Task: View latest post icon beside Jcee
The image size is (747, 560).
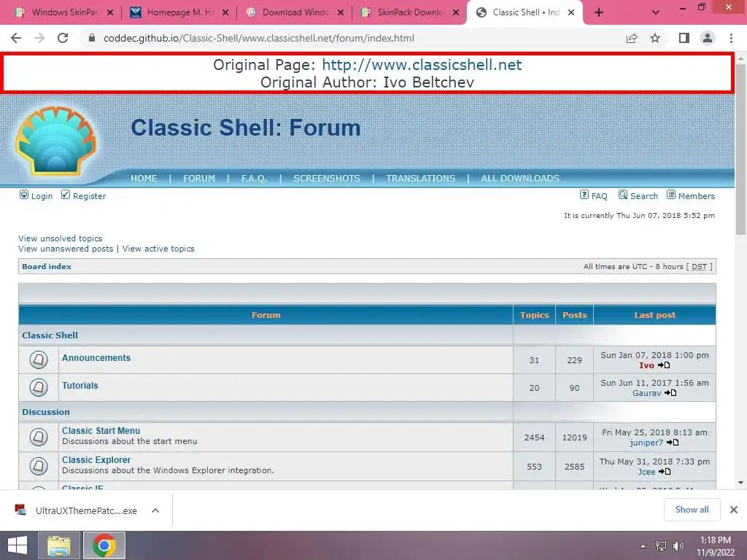Action: [665, 472]
